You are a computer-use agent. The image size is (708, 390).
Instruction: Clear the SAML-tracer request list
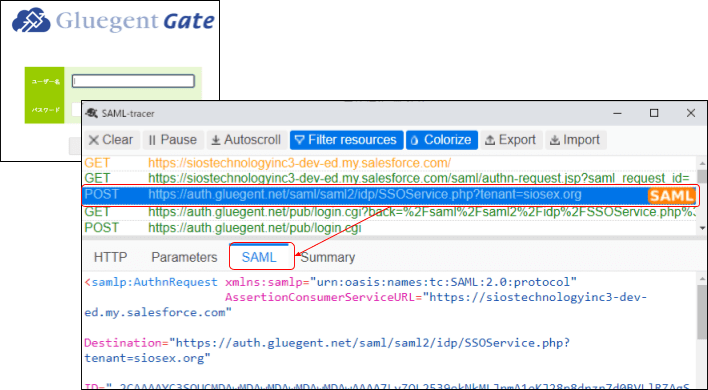click(x=112, y=140)
